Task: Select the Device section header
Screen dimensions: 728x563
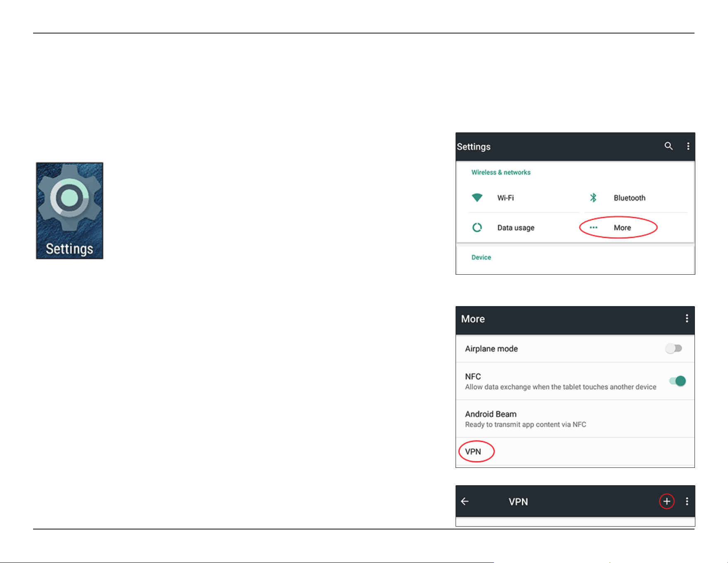Action: pyautogui.click(x=481, y=257)
